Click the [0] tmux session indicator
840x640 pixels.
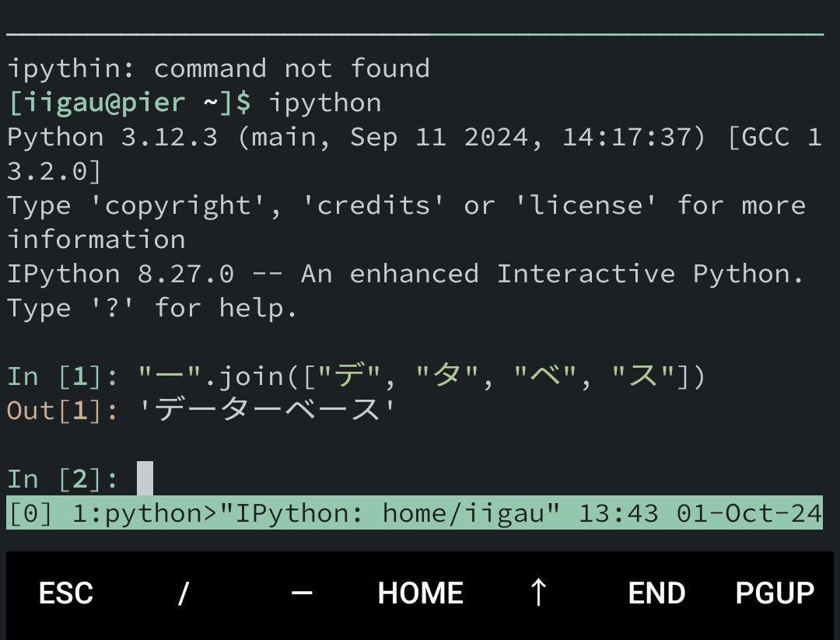pos(30,513)
